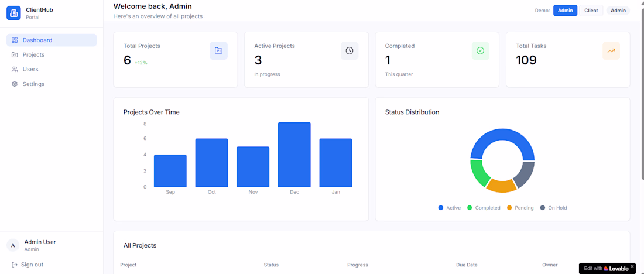The width and height of the screenshot is (644, 274).
Task: Click the 'Admin User' name in sidebar
Action: click(x=40, y=242)
